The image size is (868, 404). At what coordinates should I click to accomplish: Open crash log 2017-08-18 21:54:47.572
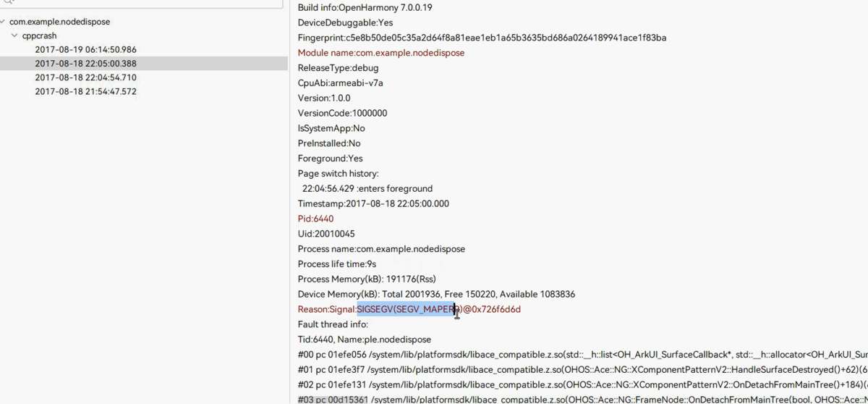tap(85, 91)
